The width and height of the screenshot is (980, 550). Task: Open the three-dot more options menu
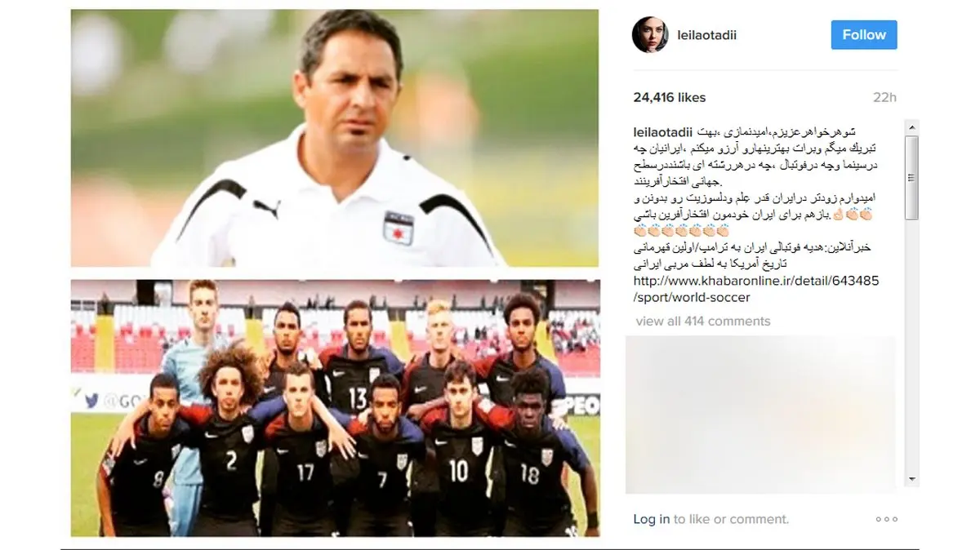[886, 519]
